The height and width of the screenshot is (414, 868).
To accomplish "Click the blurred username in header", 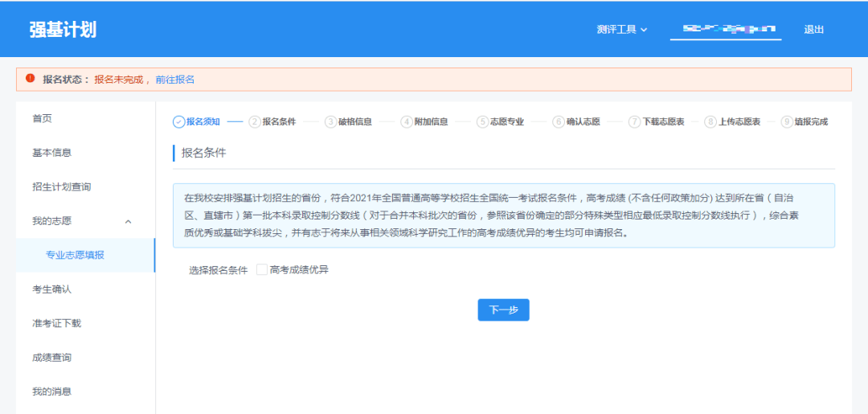I will (x=726, y=29).
